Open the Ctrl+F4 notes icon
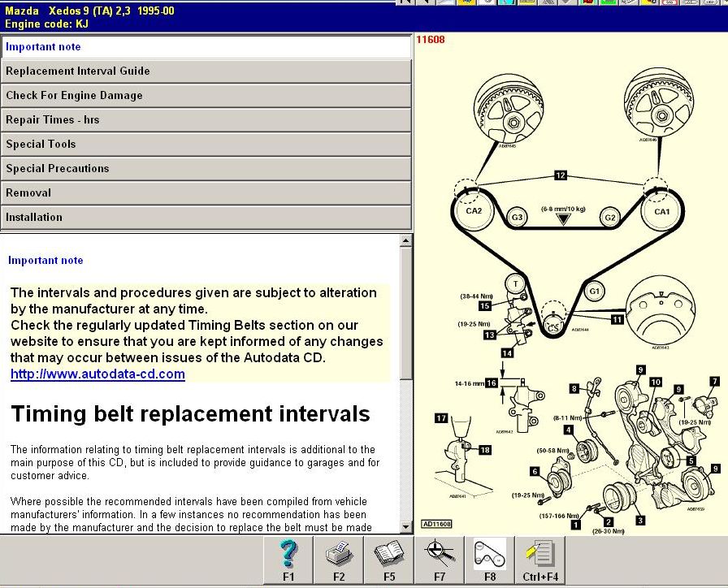 (x=540, y=560)
